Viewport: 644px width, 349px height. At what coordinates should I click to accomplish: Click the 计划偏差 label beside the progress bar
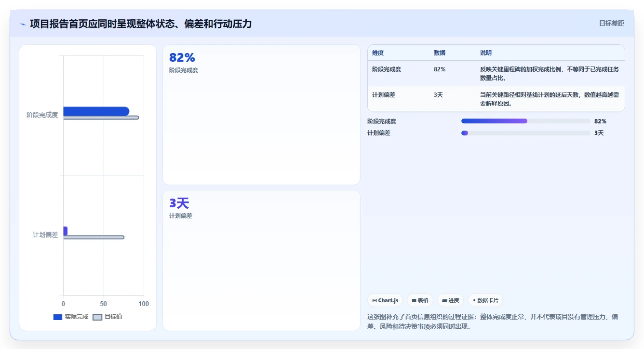(x=379, y=133)
